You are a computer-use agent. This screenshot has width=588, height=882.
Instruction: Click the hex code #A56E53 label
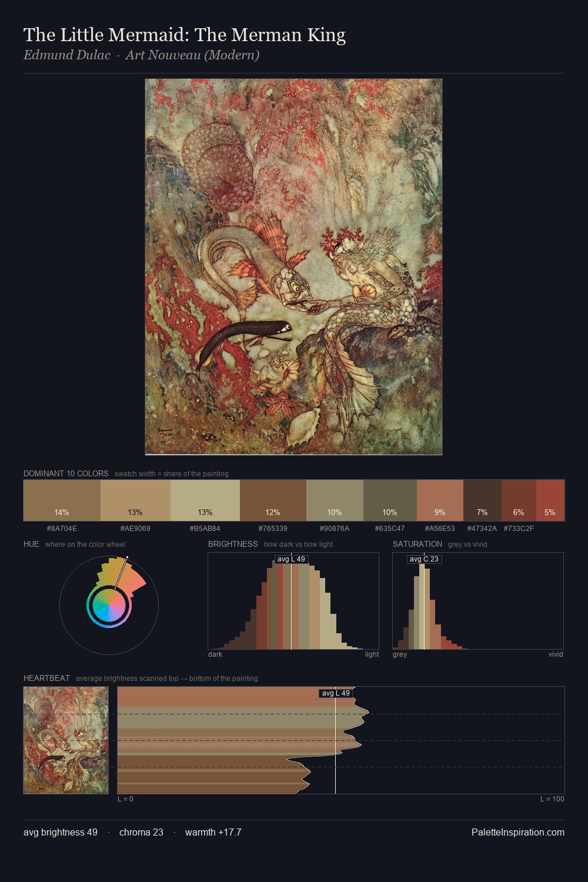[x=440, y=529]
